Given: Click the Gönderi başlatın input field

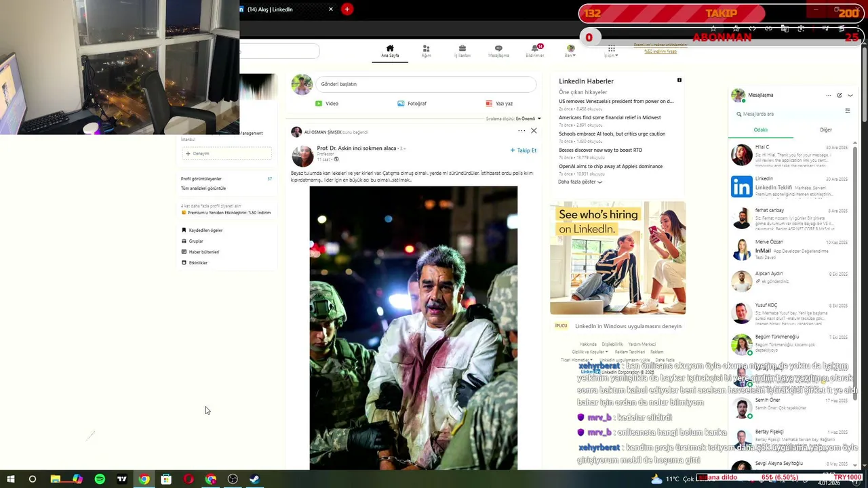Looking at the screenshot, I should [426, 84].
